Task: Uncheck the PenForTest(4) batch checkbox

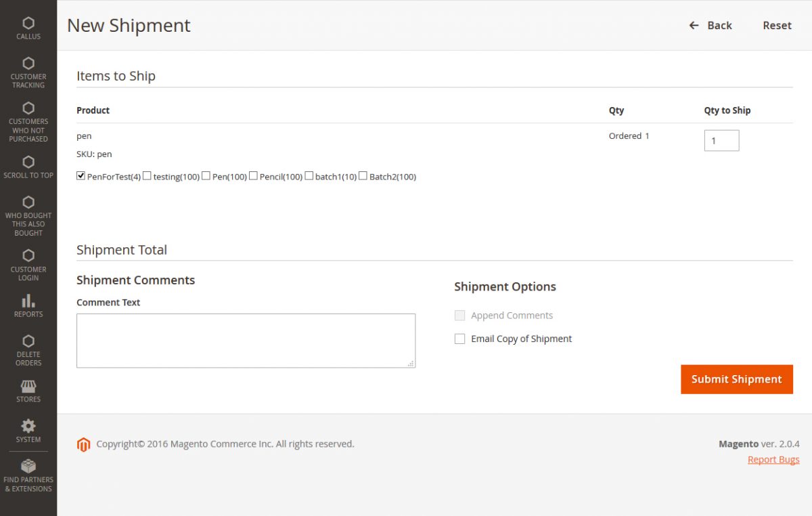Action: (81, 175)
